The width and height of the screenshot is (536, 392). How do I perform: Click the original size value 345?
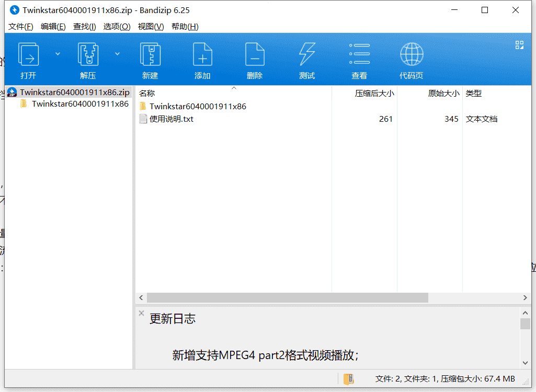pos(451,119)
